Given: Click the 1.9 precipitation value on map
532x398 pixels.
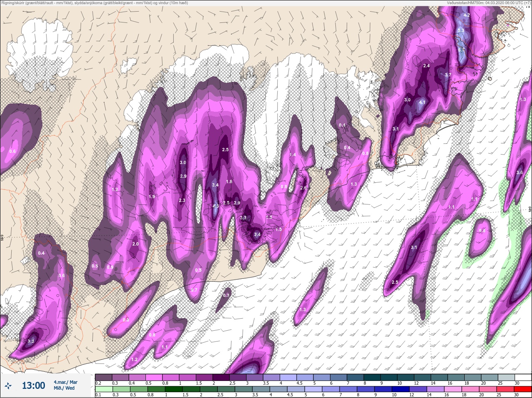Looking at the screenshot, I should tap(152, 197).
